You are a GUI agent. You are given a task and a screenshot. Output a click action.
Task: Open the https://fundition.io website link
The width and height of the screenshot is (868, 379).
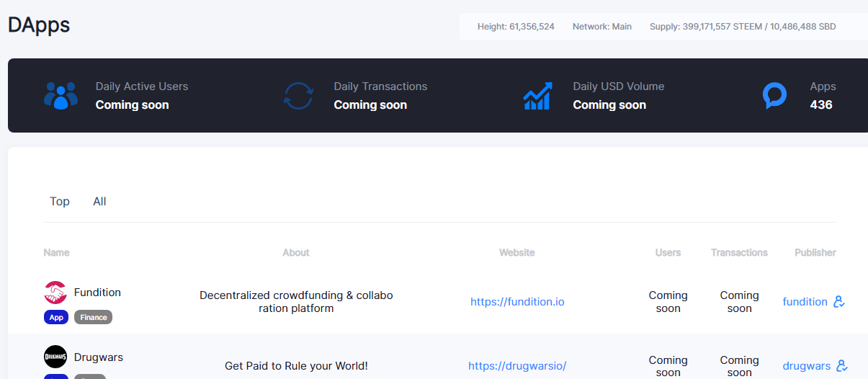point(517,302)
